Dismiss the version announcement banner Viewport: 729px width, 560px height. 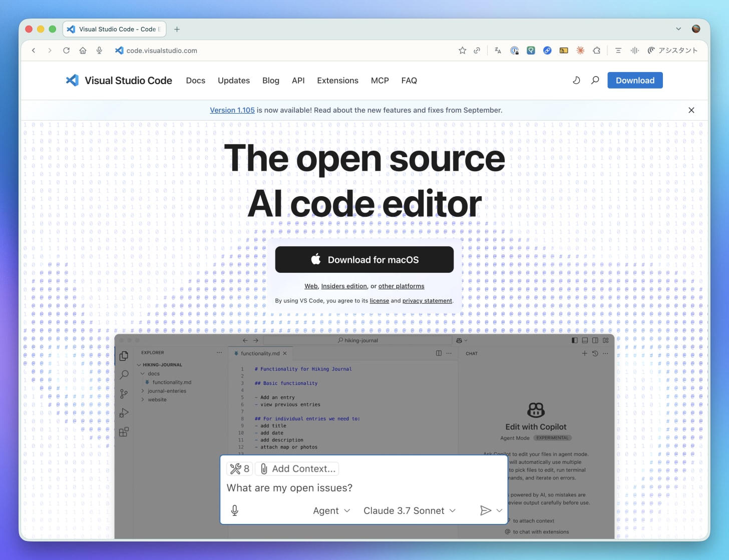tap(691, 110)
